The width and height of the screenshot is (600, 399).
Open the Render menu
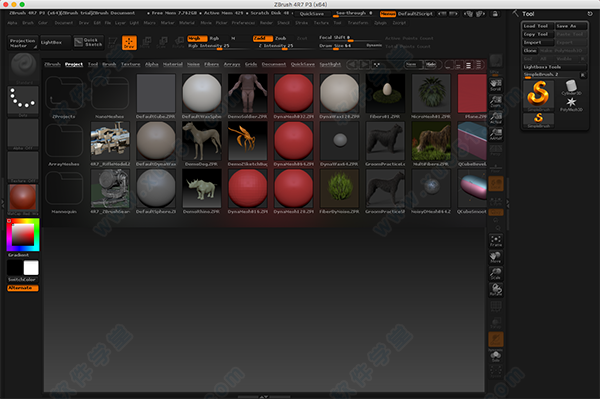coord(266,23)
